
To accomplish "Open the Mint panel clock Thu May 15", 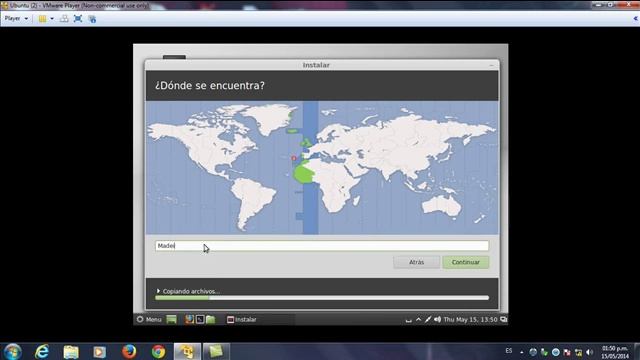I will tap(470, 320).
